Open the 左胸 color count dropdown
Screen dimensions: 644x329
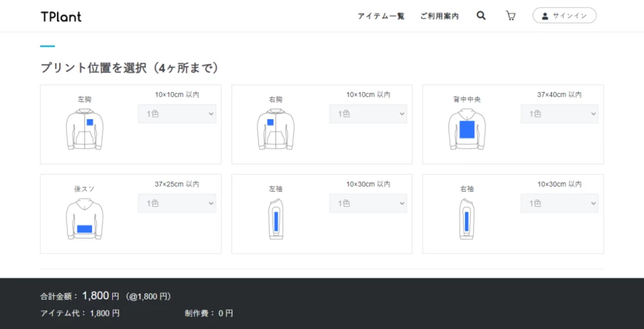177,113
